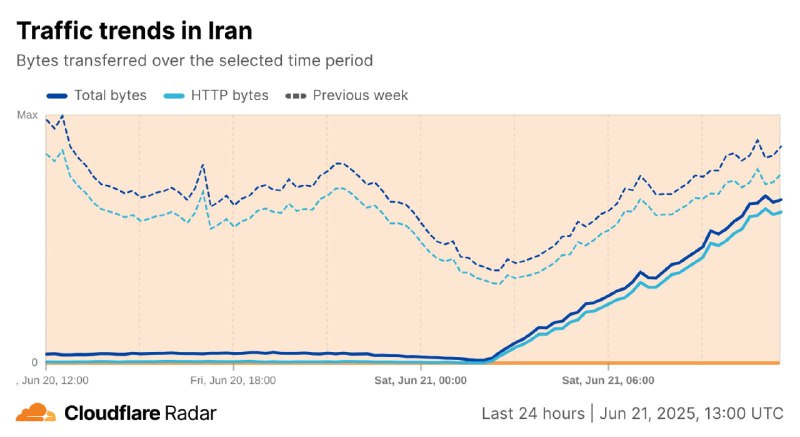The height and width of the screenshot is (437, 800).
Task: Click the 0 y-axis label
Action: pos(34,362)
